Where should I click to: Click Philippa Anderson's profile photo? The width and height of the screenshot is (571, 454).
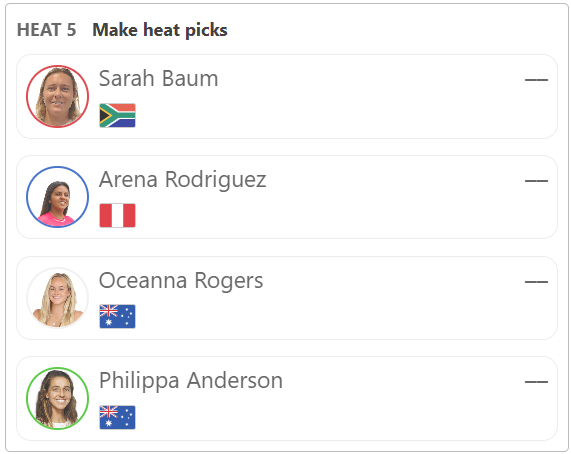[x=57, y=398]
